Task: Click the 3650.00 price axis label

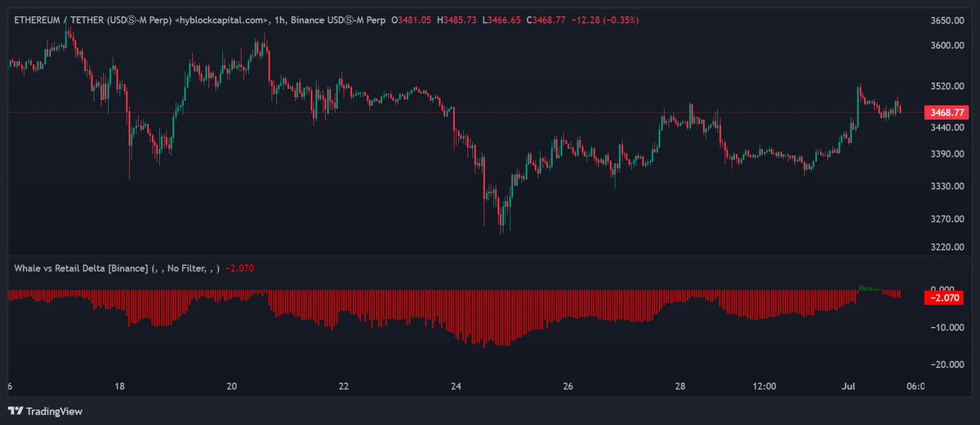Action: point(947,20)
